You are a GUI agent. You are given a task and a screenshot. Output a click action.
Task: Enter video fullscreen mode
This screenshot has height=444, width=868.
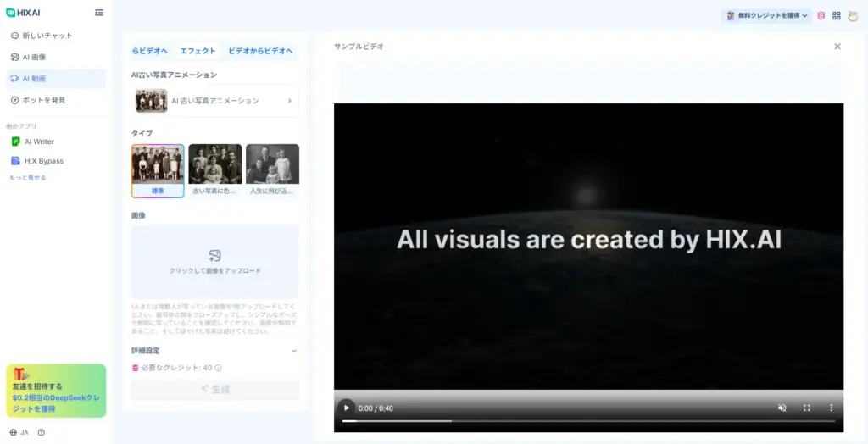click(807, 408)
